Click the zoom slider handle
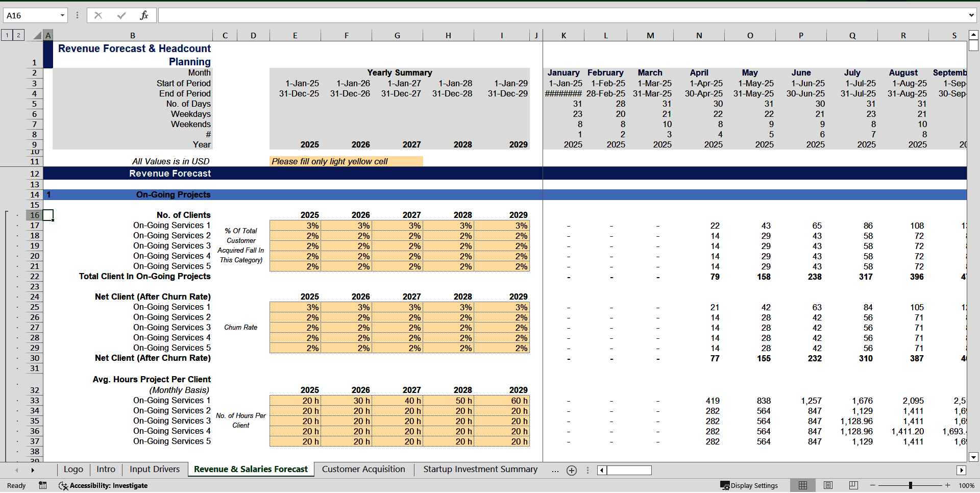The height and width of the screenshot is (493, 980). [x=910, y=485]
